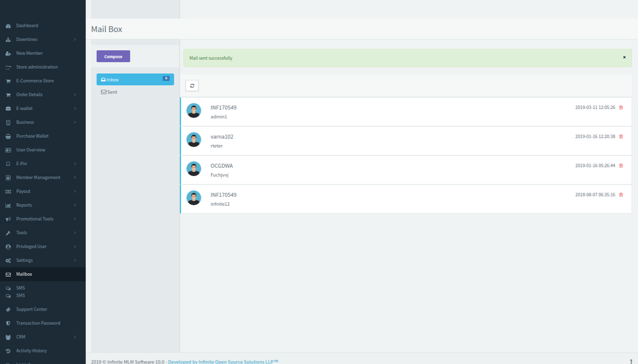This screenshot has height=364, width=638.
Task: Expand the Promotional Tools submenu chevron
Action: 75,219
